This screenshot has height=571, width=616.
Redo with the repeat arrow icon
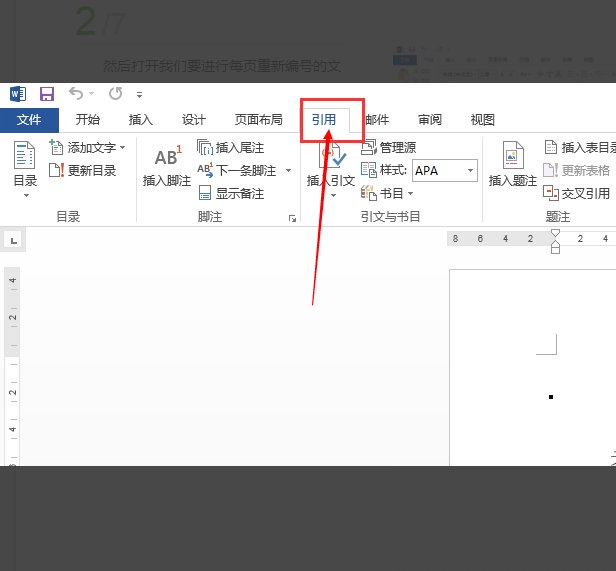(x=116, y=94)
